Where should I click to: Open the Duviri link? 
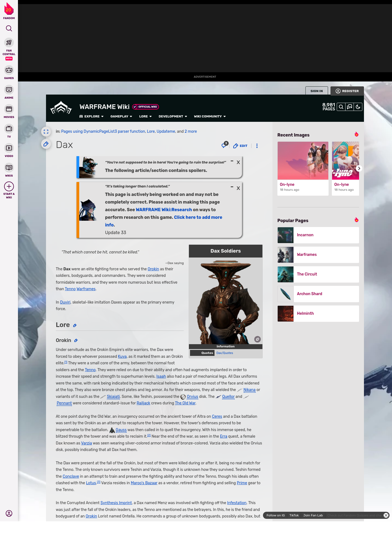pyautogui.click(x=65, y=302)
